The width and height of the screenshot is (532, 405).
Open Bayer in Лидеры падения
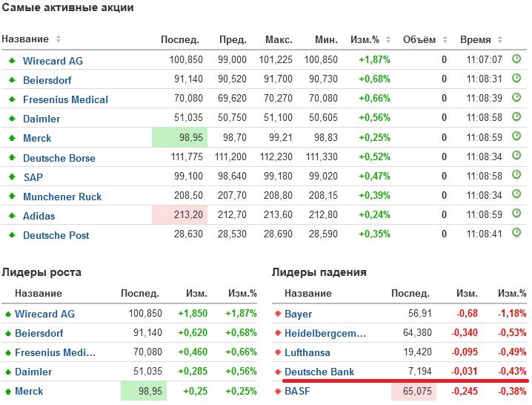point(299,314)
